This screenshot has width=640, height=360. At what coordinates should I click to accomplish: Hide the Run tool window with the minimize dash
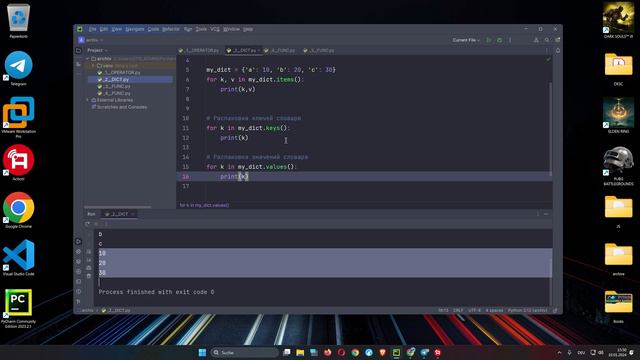pos(546,214)
